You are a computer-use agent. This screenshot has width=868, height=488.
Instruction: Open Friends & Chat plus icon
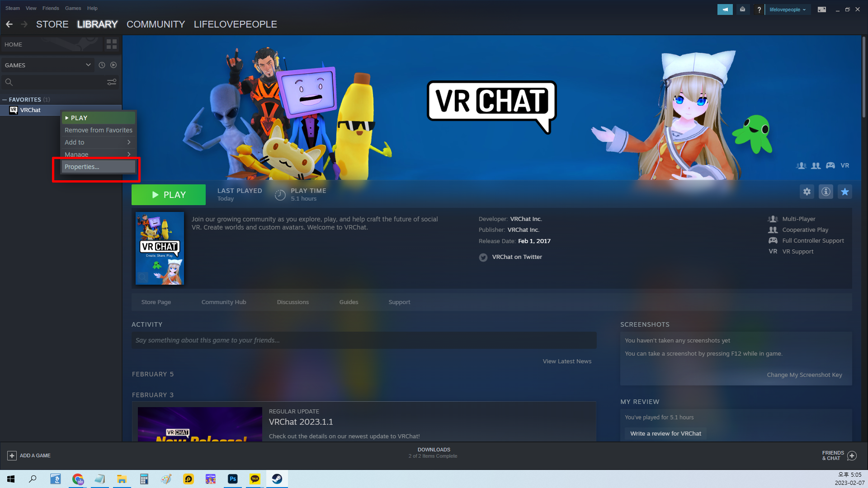click(852, 455)
